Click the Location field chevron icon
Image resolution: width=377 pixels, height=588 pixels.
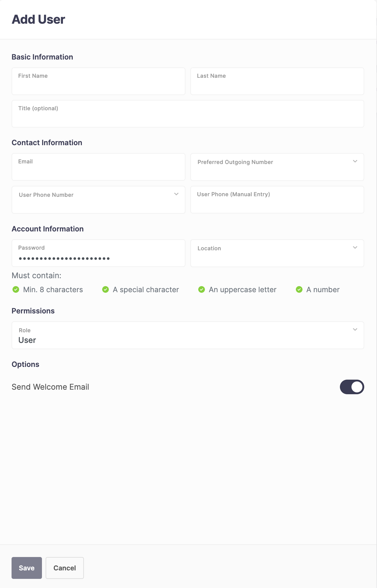[x=355, y=248]
